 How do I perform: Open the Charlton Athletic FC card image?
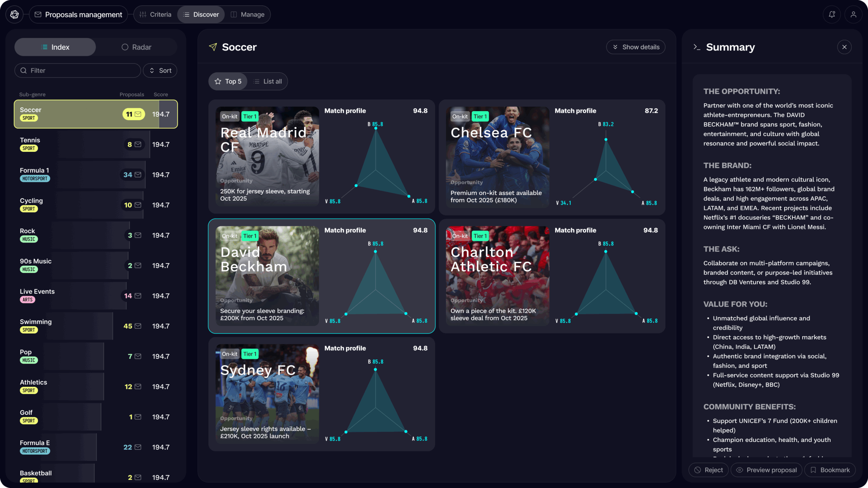(497, 276)
